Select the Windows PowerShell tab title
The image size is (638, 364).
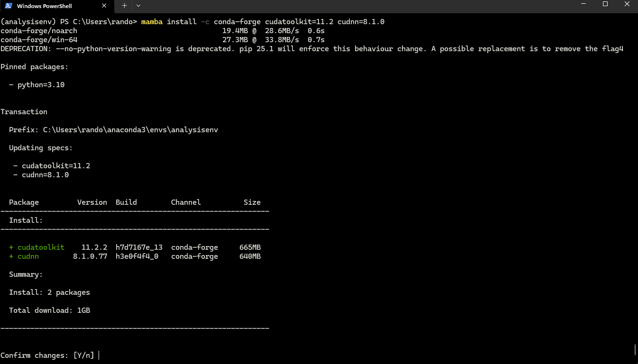click(45, 6)
